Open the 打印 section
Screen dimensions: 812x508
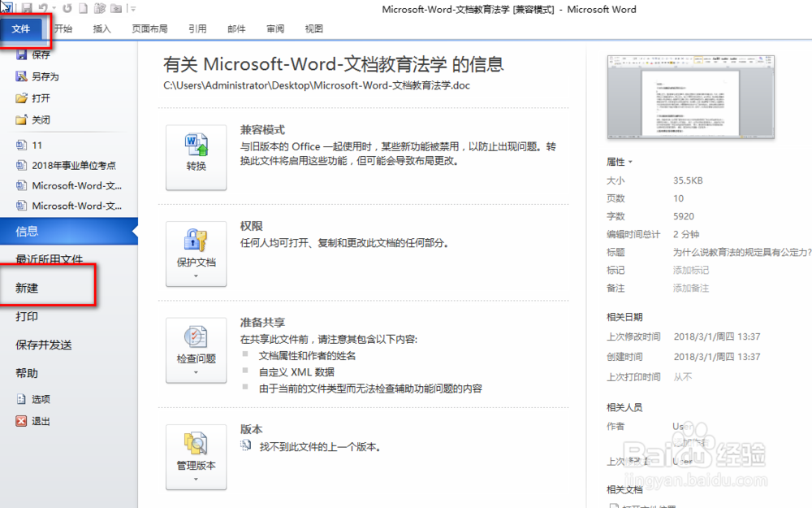tap(27, 316)
